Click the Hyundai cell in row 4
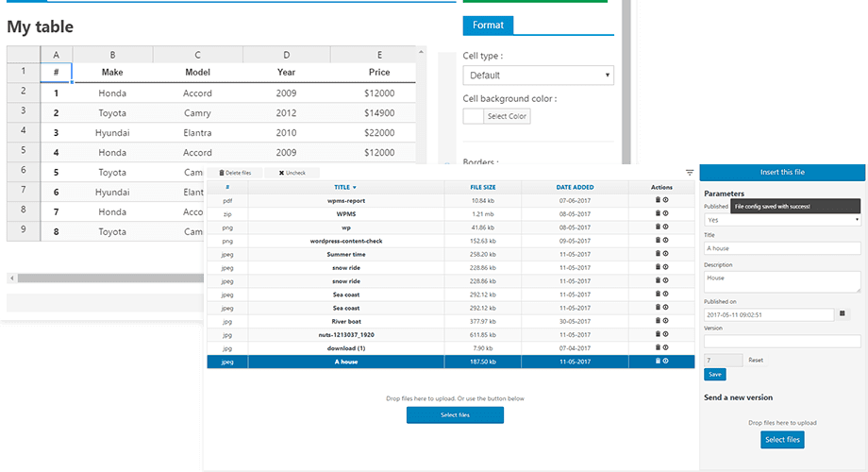This screenshot has width=868, height=472. pyautogui.click(x=112, y=133)
